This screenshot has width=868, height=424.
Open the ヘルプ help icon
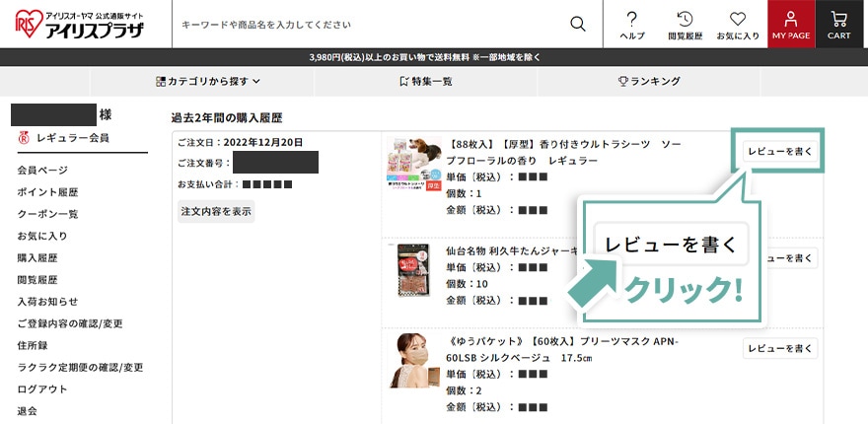pos(631,25)
